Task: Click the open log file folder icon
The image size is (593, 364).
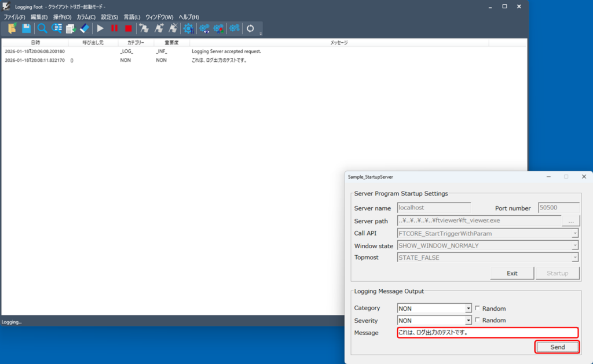Action: (12, 28)
